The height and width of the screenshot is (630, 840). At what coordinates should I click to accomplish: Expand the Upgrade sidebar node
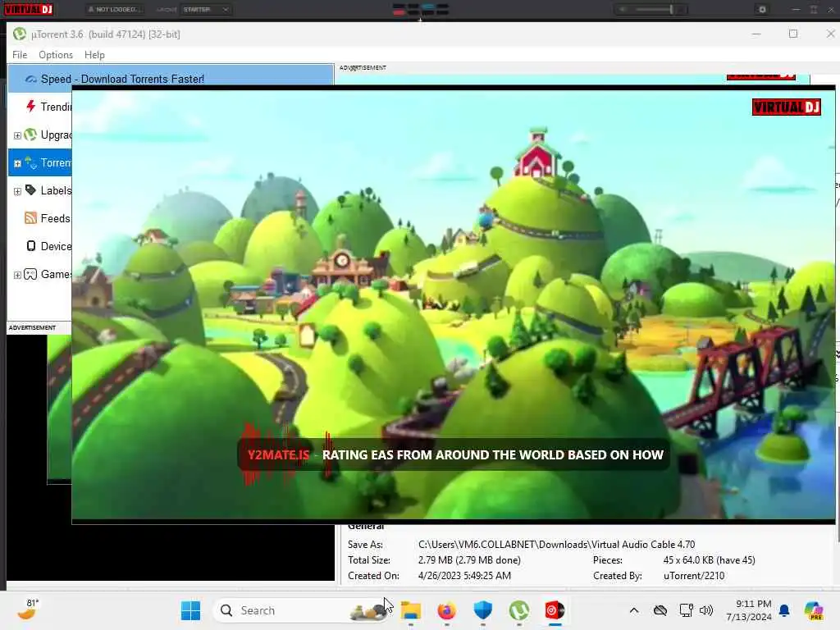coord(17,135)
